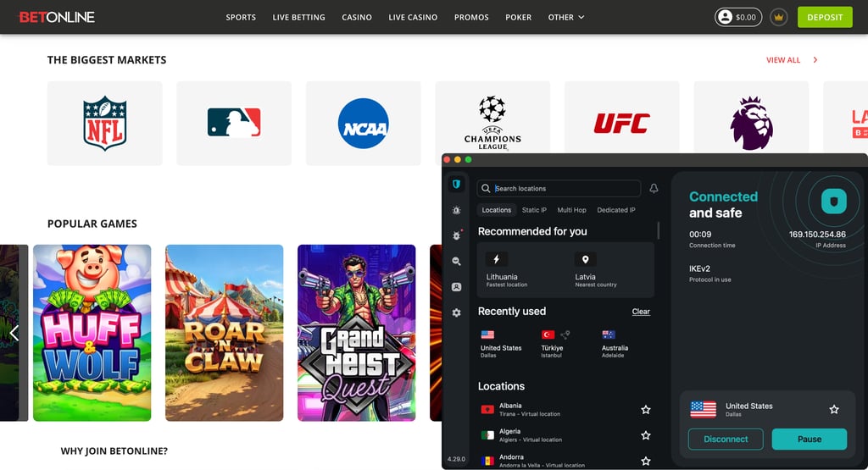Click the popular games previous arrow
868x470 pixels.
pyautogui.click(x=14, y=333)
